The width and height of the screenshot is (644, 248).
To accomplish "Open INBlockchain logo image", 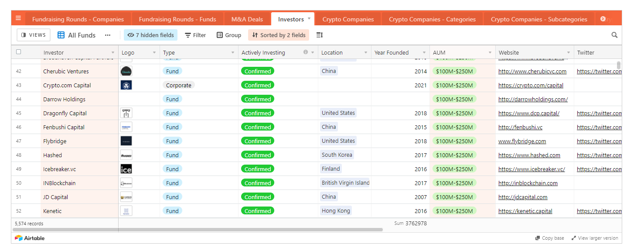I will [x=126, y=183].
